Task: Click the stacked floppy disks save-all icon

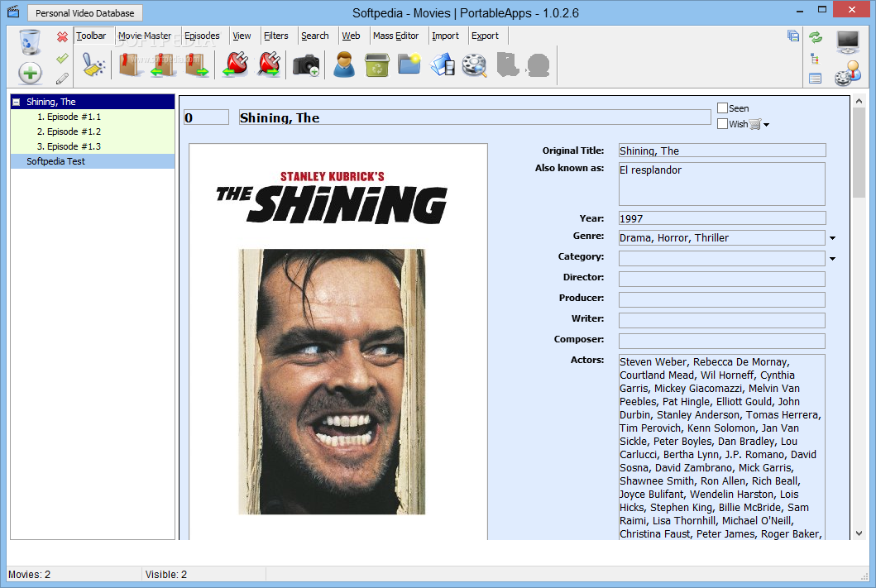Action: point(792,36)
